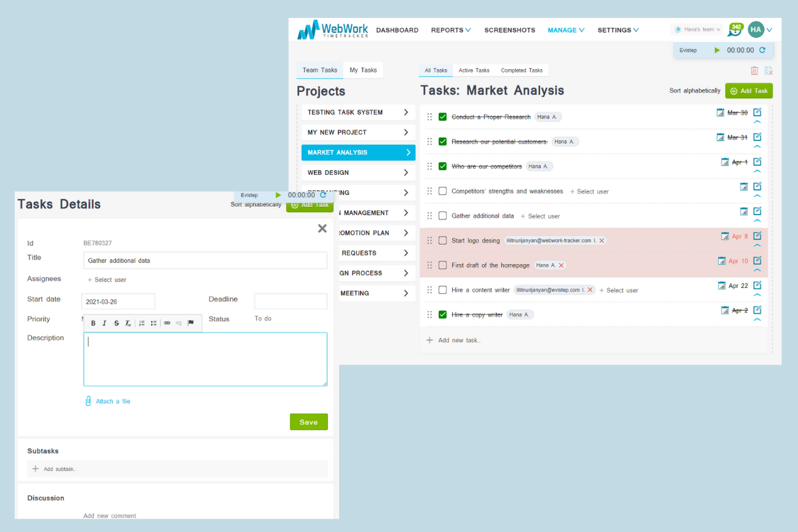Click the green Add Task button
The image size is (798, 532).
point(749,90)
